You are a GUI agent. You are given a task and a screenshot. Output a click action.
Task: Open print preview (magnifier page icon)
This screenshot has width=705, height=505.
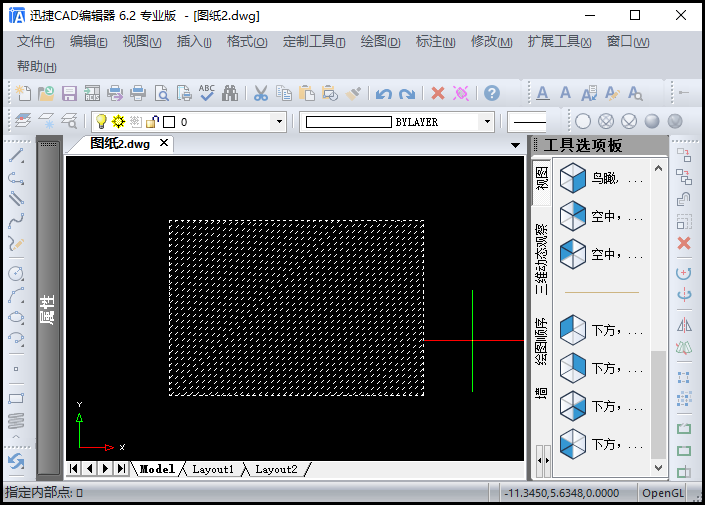(x=161, y=93)
